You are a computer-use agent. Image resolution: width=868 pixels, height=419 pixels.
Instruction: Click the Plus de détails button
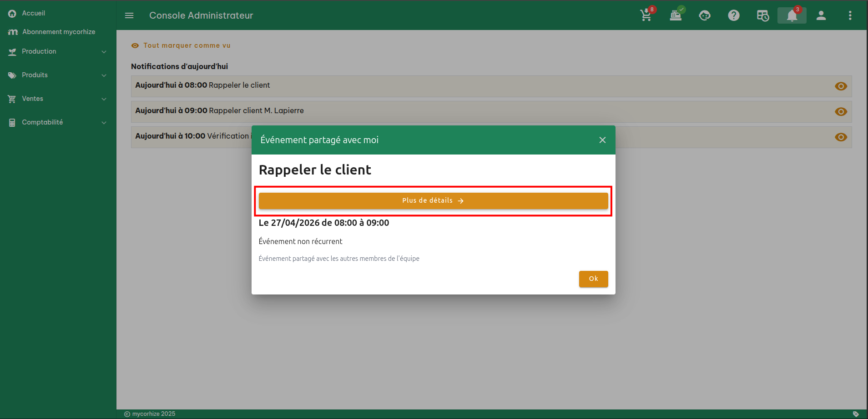434,201
